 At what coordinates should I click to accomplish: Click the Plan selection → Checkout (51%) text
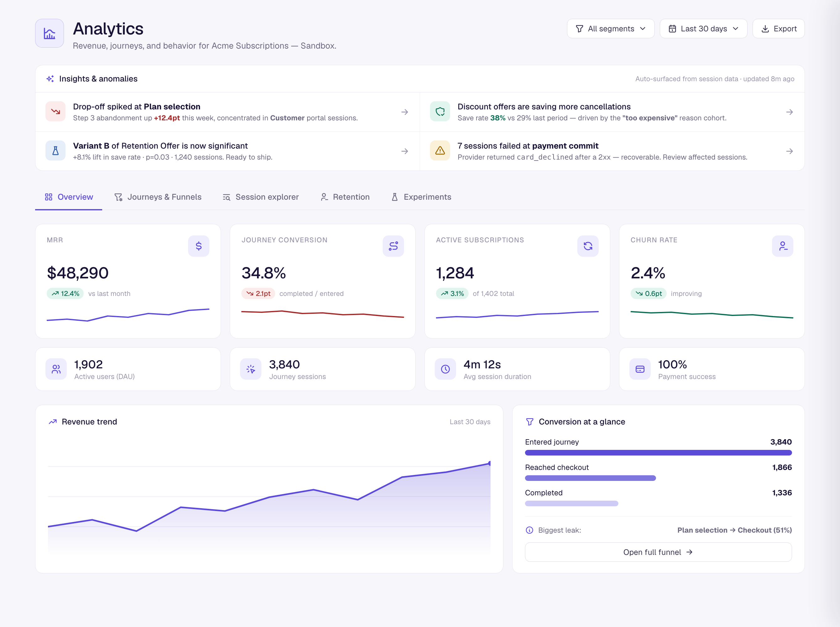(734, 530)
